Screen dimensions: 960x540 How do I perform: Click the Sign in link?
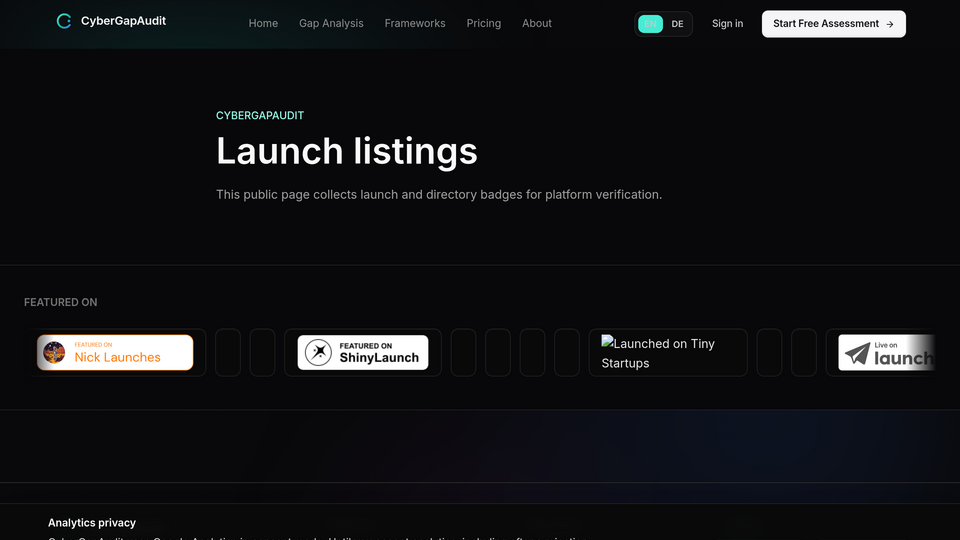coord(727,23)
